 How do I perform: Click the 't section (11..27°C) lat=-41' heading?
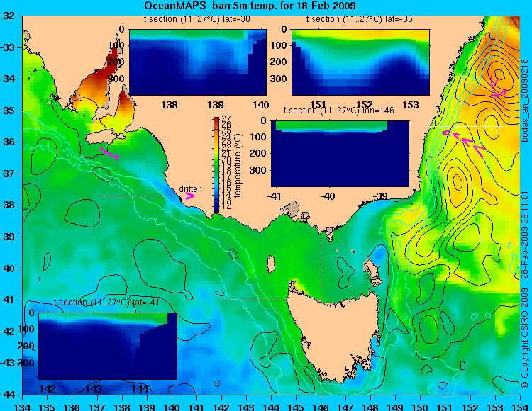click(106, 303)
